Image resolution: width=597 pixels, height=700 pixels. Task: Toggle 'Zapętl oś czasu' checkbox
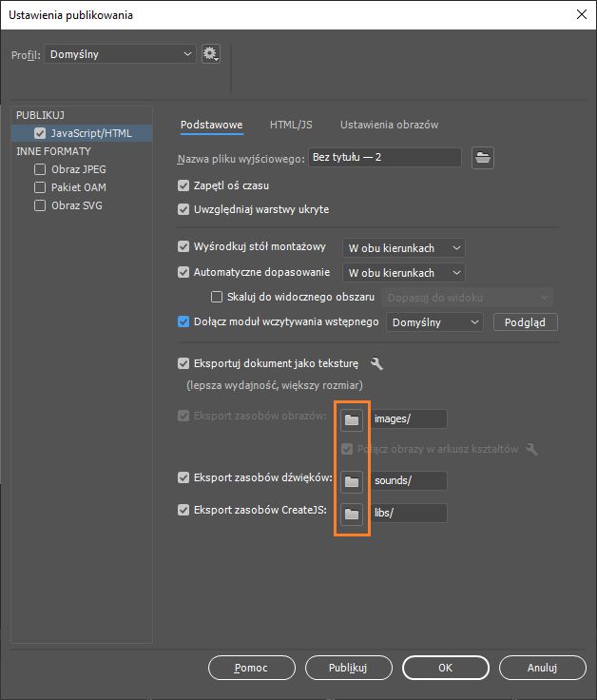[184, 186]
